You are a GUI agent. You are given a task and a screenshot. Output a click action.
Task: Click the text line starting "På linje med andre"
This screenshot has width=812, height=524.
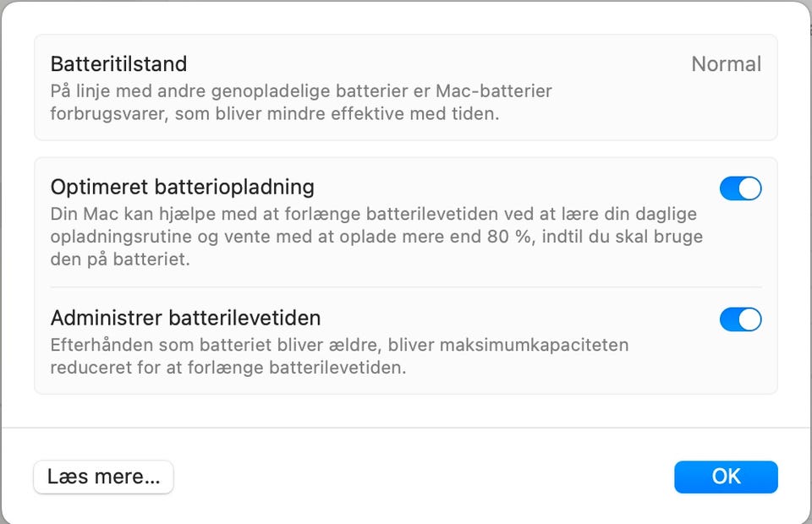coord(300,90)
